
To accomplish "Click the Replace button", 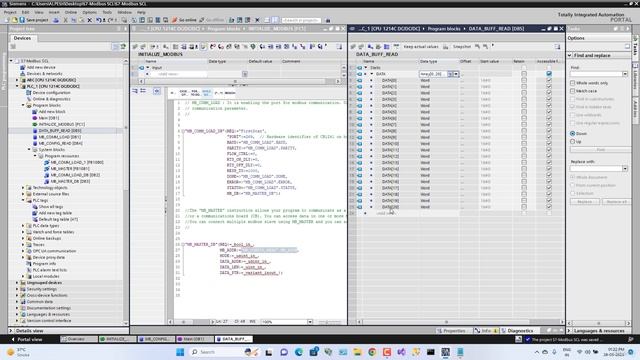I will pos(584,202).
